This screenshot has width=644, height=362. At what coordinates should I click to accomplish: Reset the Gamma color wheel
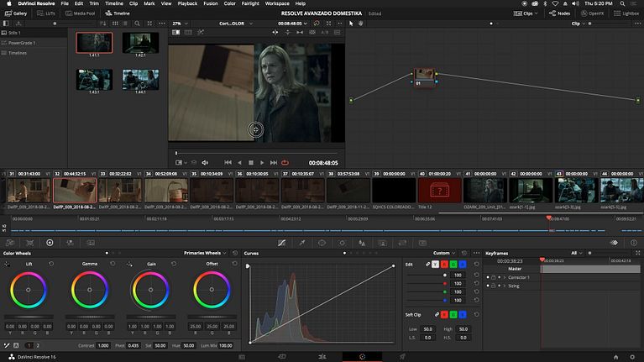[113, 264]
